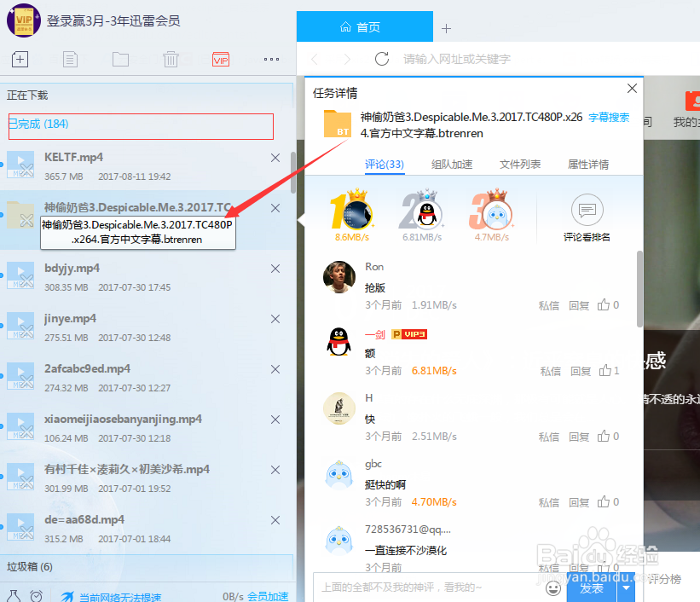This screenshot has width=700, height=602.
Task: Click the BT folder icon in task details
Action: [x=337, y=124]
